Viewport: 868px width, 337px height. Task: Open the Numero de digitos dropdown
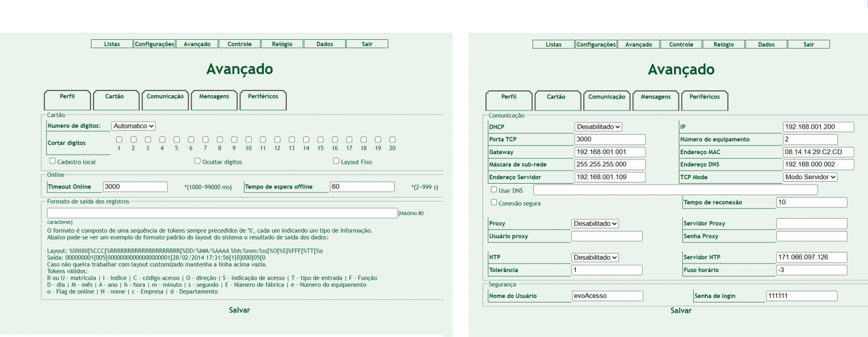click(133, 126)
